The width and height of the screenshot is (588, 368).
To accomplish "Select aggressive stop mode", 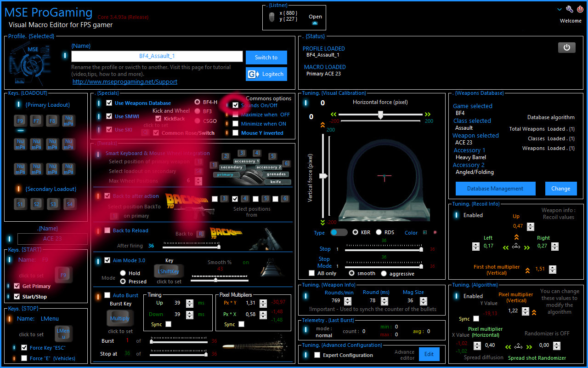I will [x=383, y=273].
